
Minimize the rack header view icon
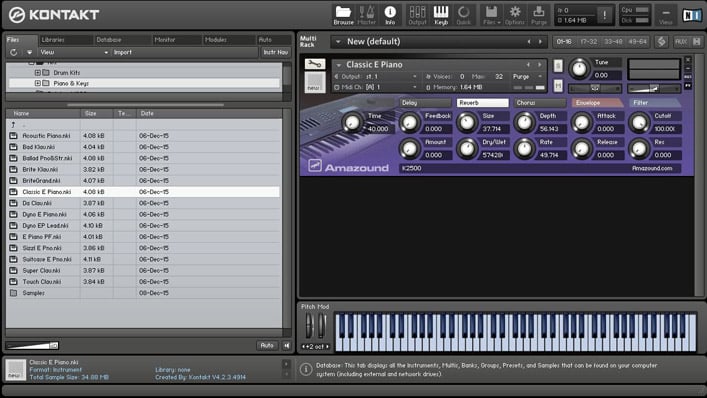697,42
